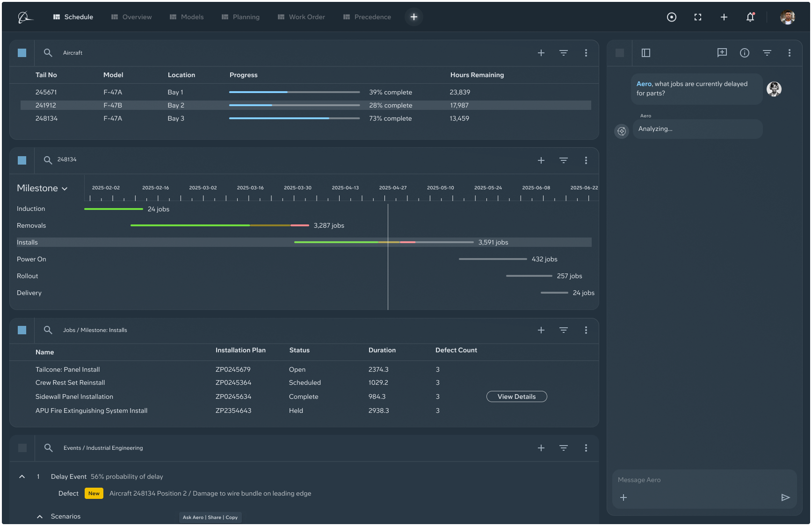Open the Schedule tab
Screen dimensions: 812x526
click(x=73, y=17)
